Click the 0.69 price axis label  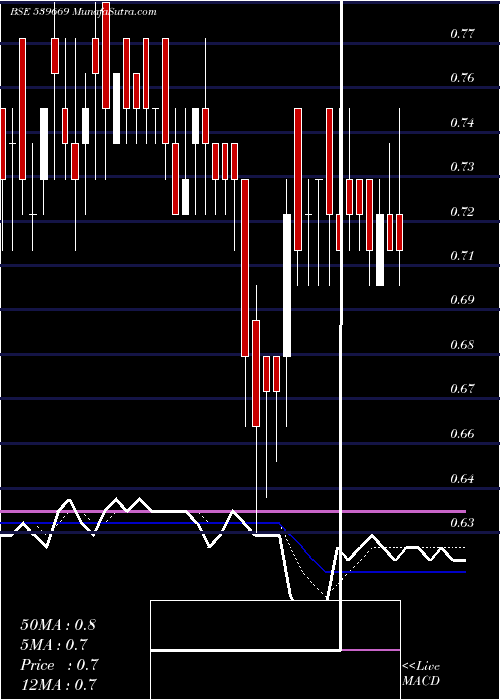point(462,300)
